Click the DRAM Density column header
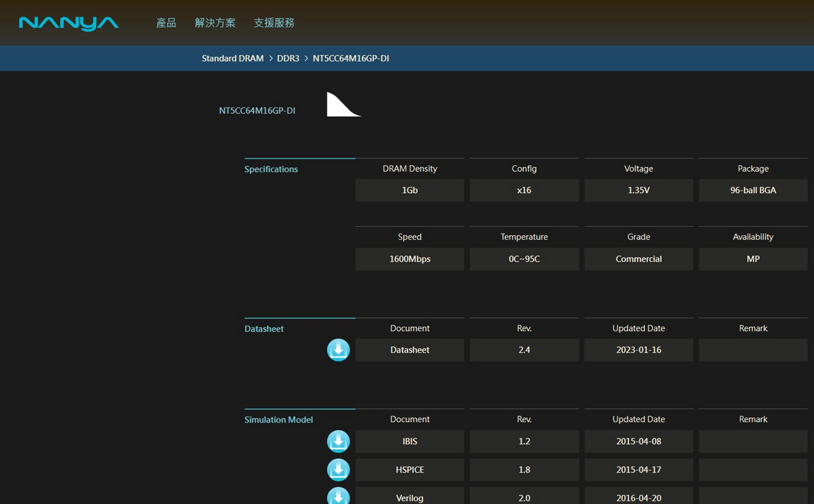This screenshot has width=814, height=504. pyautogui.click(x=410, y=169)
